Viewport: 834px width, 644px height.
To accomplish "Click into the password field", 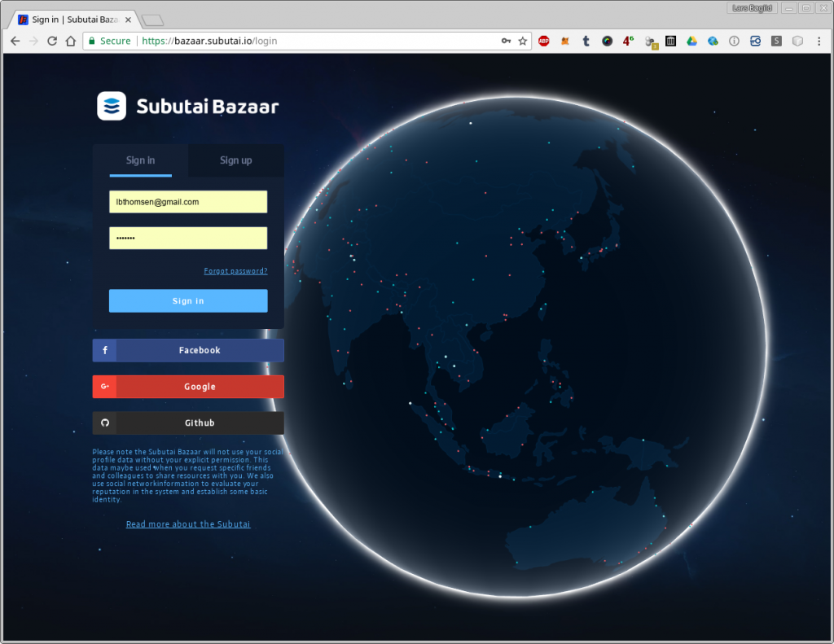I will [188, 239].
